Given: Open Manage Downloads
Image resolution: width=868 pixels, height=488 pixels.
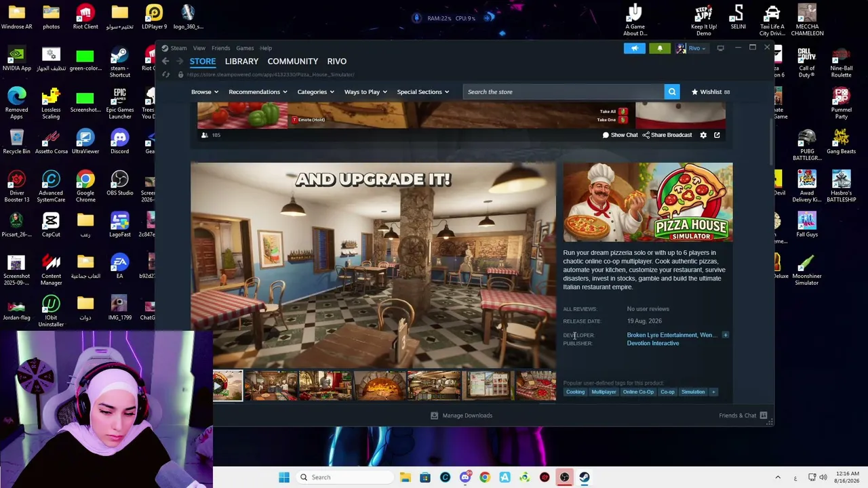Looking at the screenshot, I should click(462, 415).
